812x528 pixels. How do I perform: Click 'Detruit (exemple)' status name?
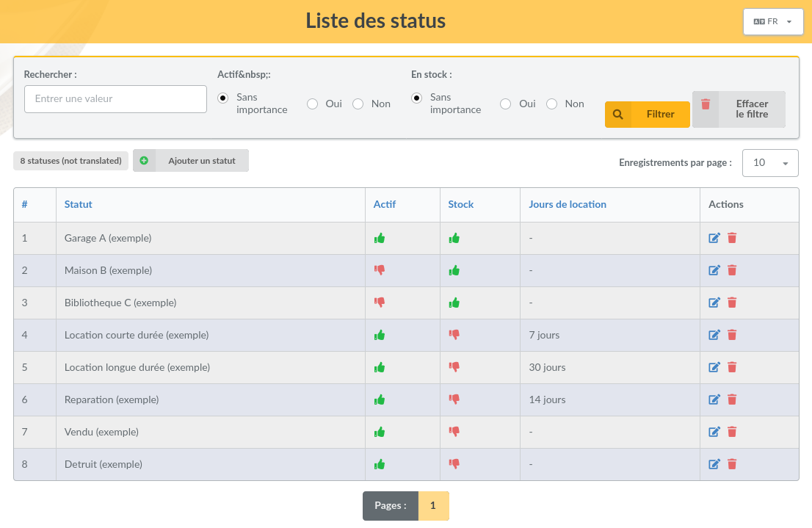coord(103,464)
